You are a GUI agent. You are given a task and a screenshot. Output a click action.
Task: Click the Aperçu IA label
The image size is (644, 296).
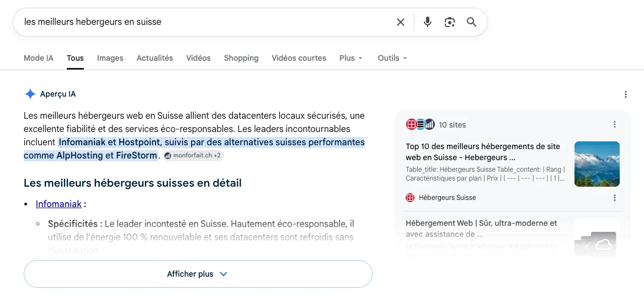point(58,94)
